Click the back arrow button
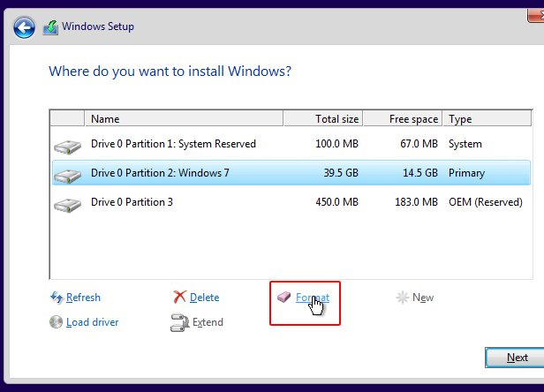This screenshot has width=544, height=392. 26,27
